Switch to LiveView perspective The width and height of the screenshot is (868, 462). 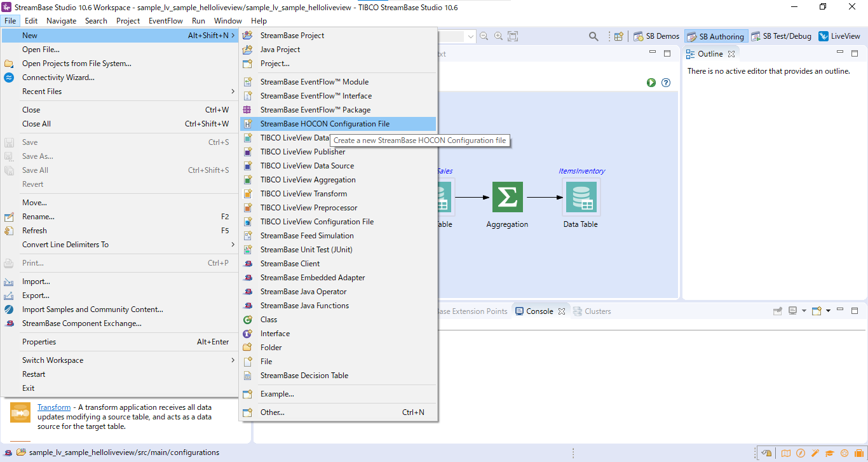click(x=839, y=36)
